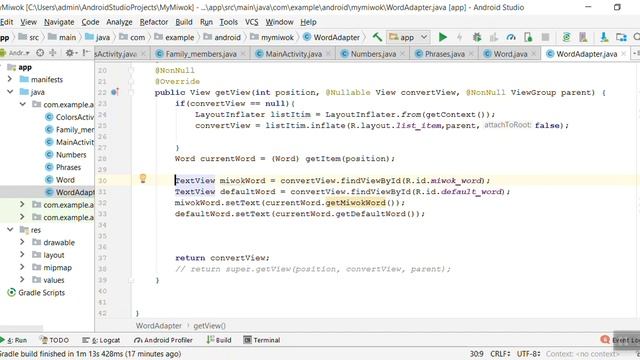The height and width of the screenshot is (360, 640).
Task: Click Attach debugger to Android process icon
Action: 528,37
